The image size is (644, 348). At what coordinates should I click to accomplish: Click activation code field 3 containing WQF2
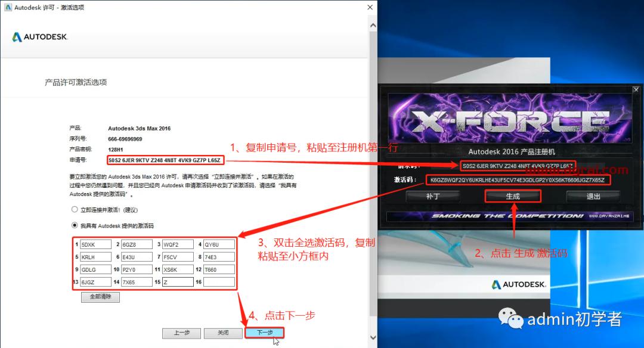(x=178, y=244)
